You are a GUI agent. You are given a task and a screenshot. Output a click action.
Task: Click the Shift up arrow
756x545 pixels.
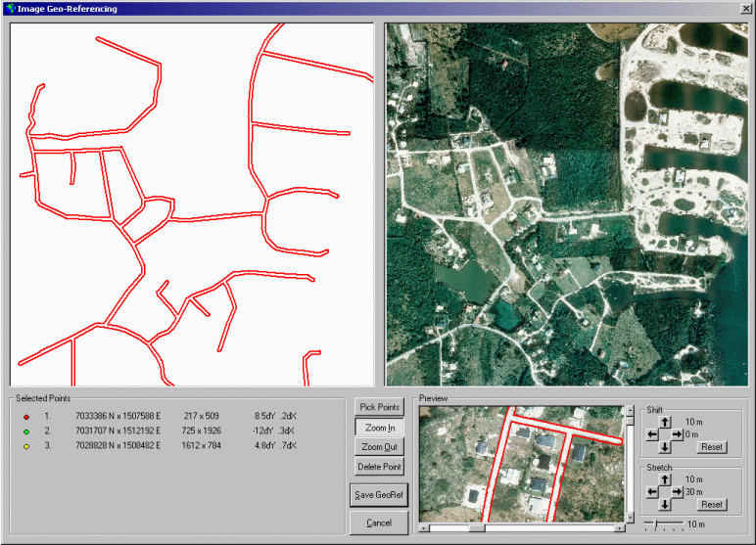[x=666, y=421]
